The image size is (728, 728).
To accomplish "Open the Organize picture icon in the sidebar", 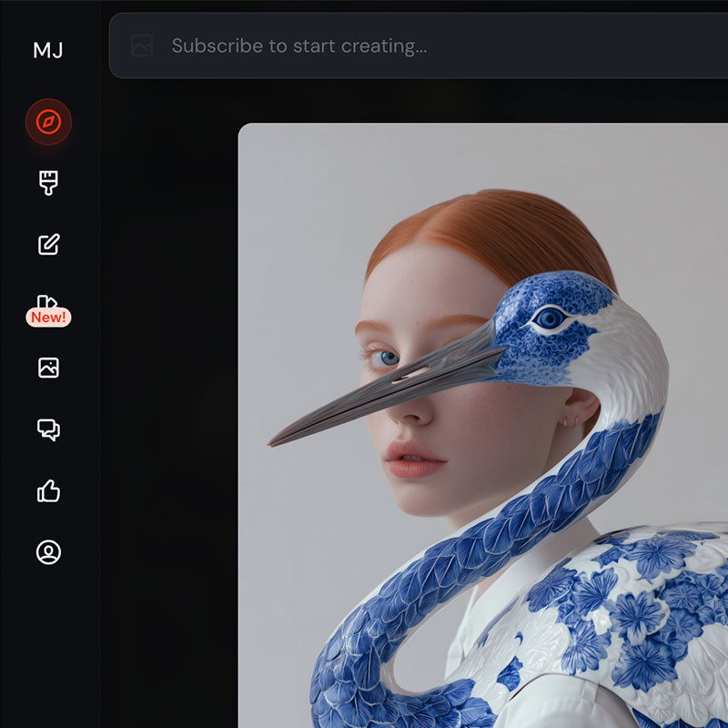I will [x=48, y=368].
